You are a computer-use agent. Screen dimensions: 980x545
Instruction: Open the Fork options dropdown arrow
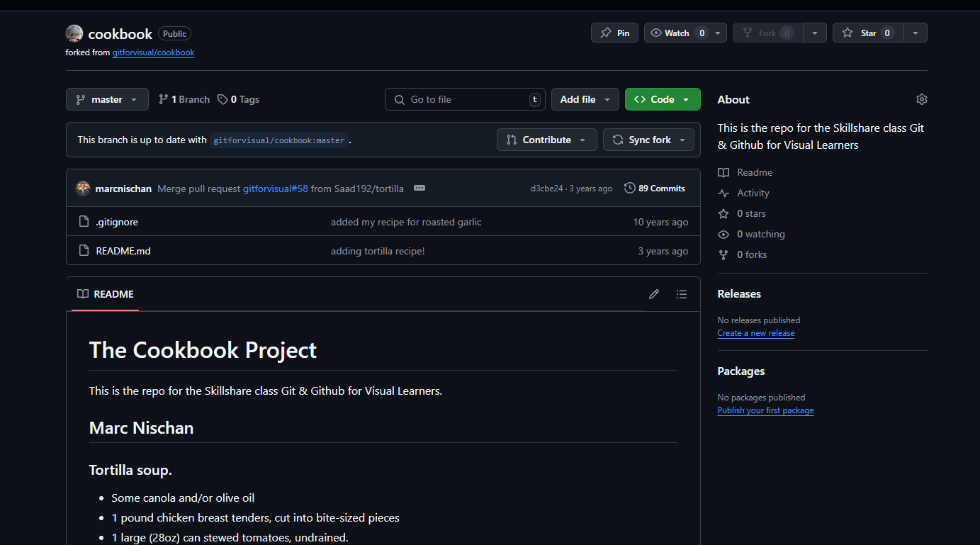[x=815, y=33]
